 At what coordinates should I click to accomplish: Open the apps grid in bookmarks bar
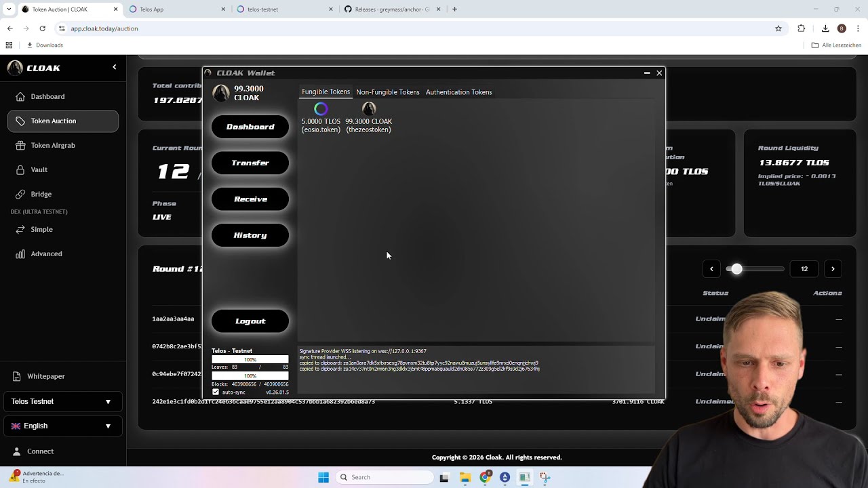click(9, 45)
